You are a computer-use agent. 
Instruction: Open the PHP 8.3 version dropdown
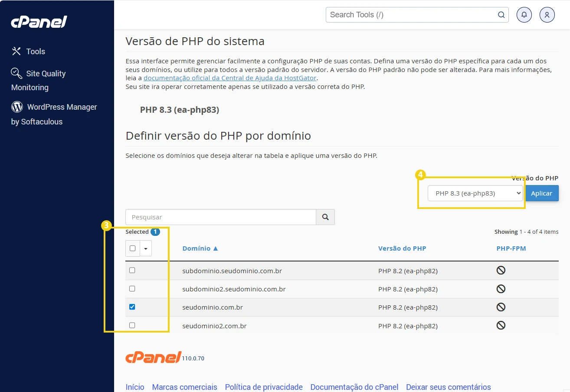(x=475, y=193)
